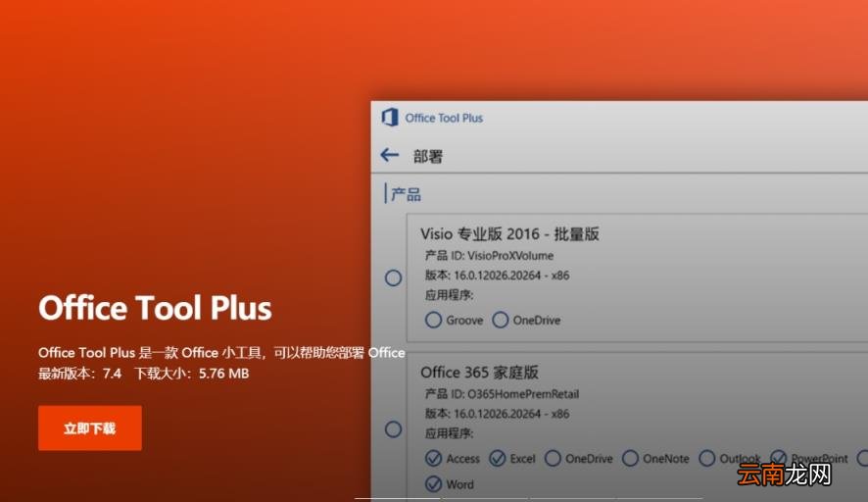This screenshot has height=502, width=868.
Task: Click the Office 365 家庭版 title
Action: click(479, 373)
